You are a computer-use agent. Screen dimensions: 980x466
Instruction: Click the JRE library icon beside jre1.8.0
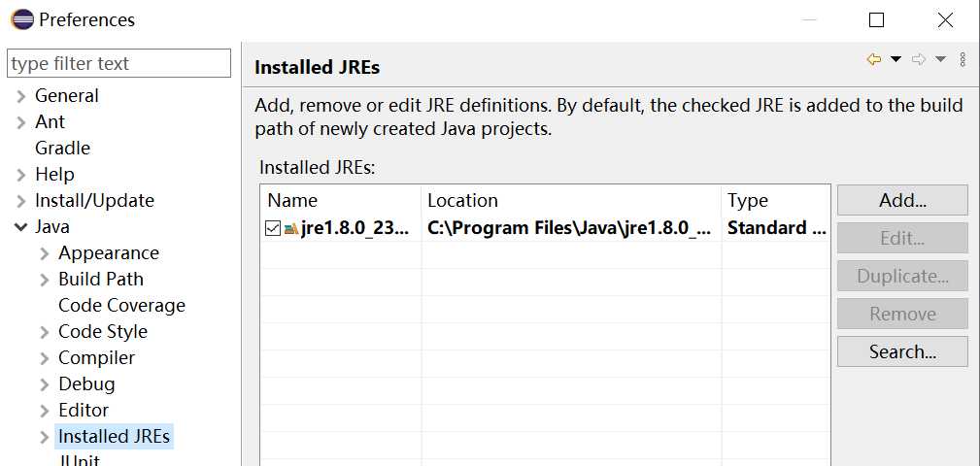tap(291, 228)
